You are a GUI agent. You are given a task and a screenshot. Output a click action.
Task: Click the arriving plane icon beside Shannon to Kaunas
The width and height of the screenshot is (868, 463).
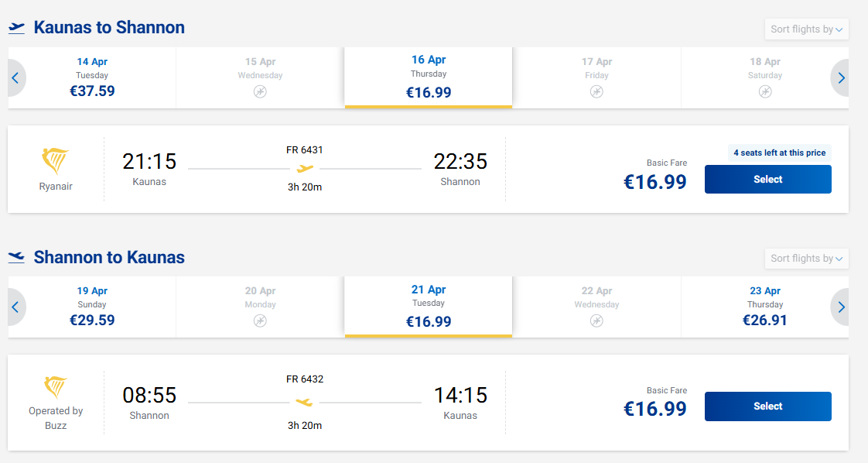(x=16, y=257)
